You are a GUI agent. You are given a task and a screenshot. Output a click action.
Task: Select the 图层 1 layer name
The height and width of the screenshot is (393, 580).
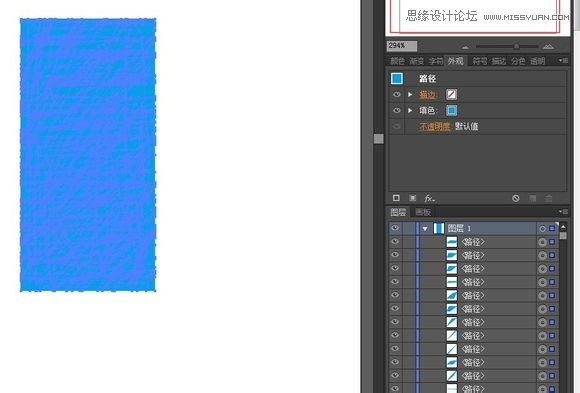[x=459, y=229]
